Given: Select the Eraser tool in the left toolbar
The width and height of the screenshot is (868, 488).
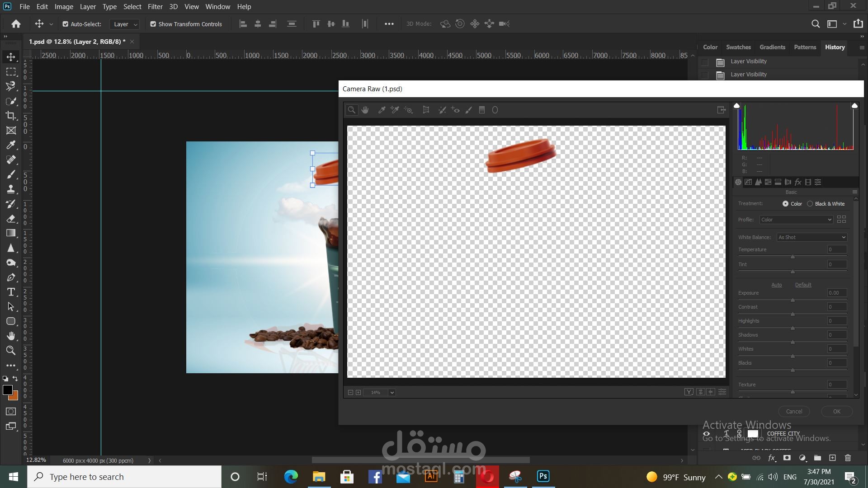Looking at the screenshot, I should (x=11, y=219).
